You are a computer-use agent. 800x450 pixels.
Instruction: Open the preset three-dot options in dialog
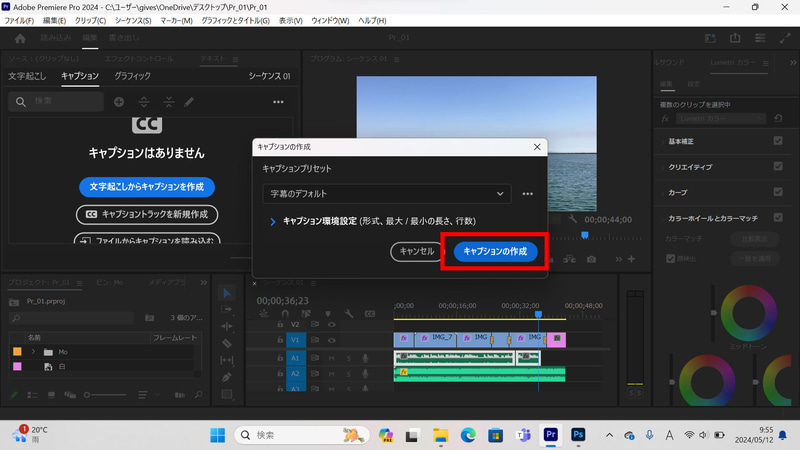click(528, 194)
